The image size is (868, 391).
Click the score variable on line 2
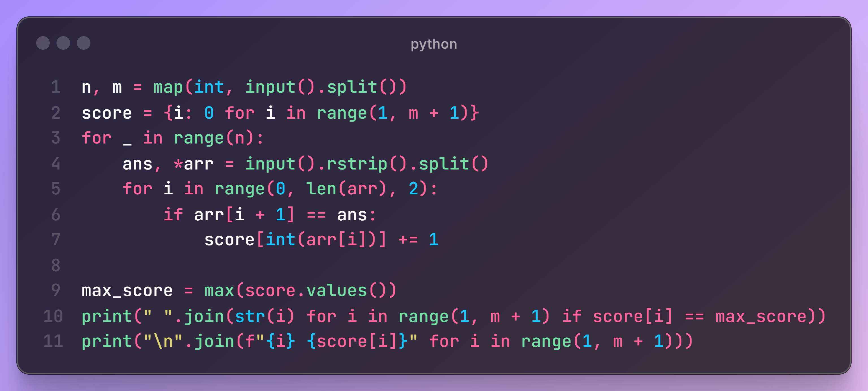click(107, 113)
